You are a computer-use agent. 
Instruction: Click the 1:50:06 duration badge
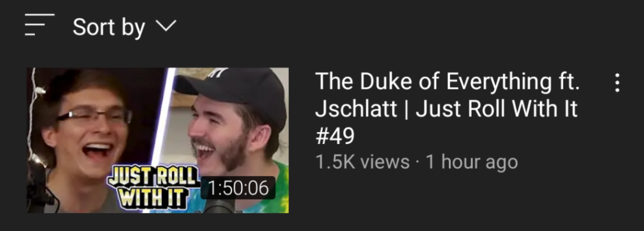tap(238, 188)
